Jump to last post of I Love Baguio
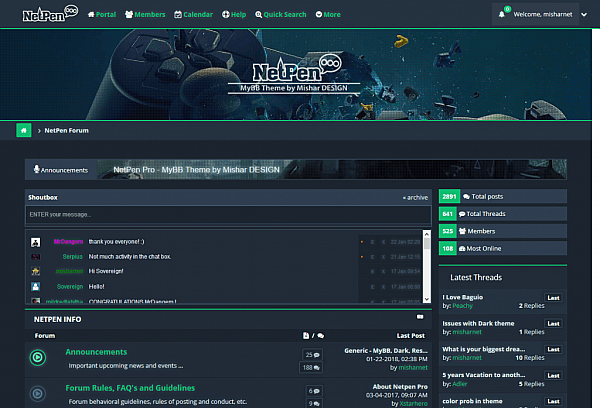The width and height of the screenshot is (600, 408). [x=553, y=298]
